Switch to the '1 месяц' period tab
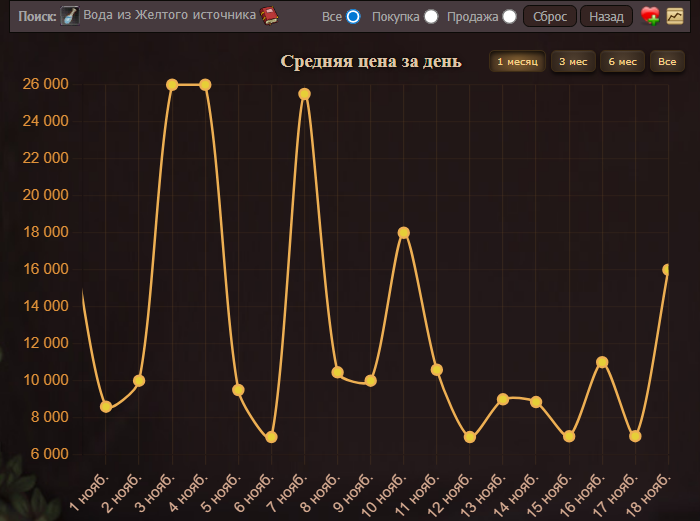The height and width of the screenshot is (521, 700). [517, 62]
